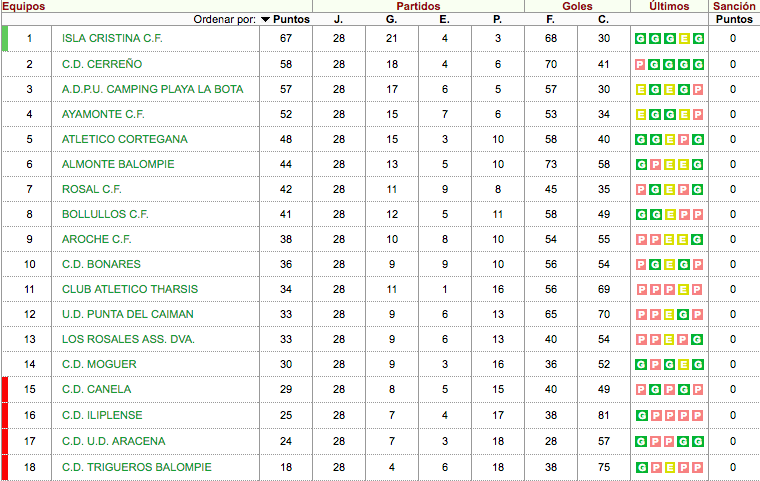This screenshot has width=760, height=481.
Task: Click the pink P badge in Ayamonte C.F.'s row
Action: 698,114
